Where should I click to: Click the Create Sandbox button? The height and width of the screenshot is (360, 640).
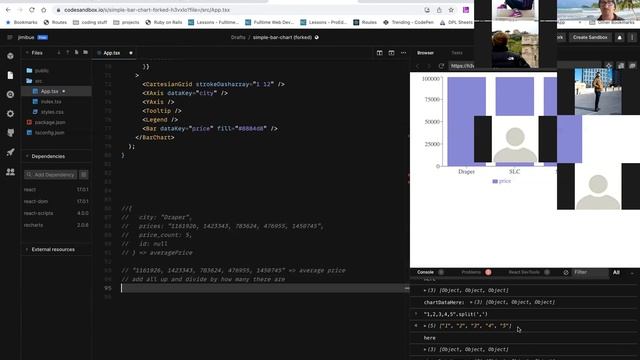click(x=590, y=37)
